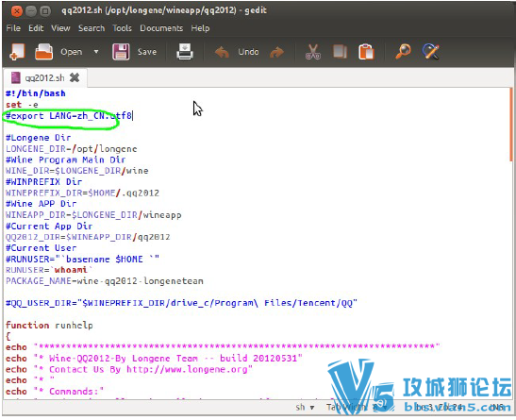Click the line 'set -e'
This screenshot has width=516, height=420.
coord(22,105)
